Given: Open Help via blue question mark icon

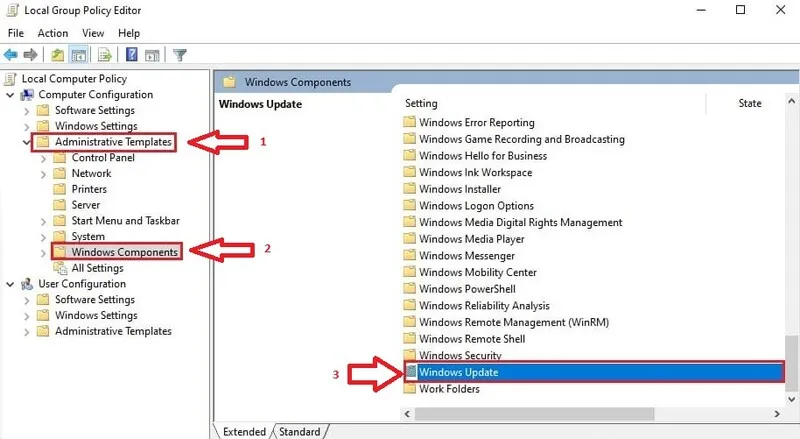Looking at the screenshot, I should (132, 55).
